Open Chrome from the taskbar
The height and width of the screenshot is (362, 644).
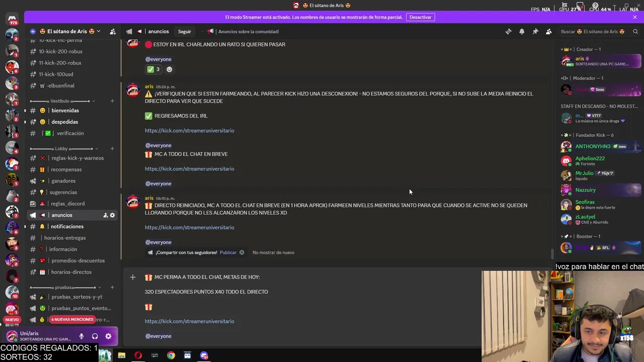pos(171,355)
